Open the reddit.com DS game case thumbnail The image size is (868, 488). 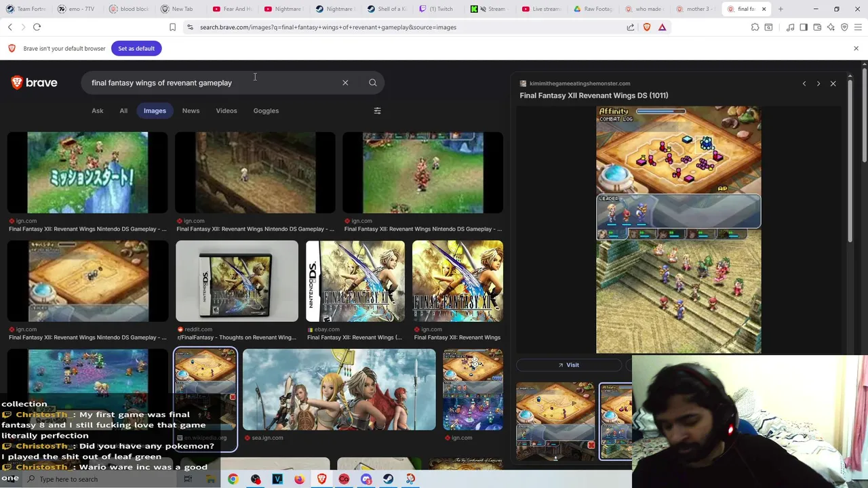(237, 281)
